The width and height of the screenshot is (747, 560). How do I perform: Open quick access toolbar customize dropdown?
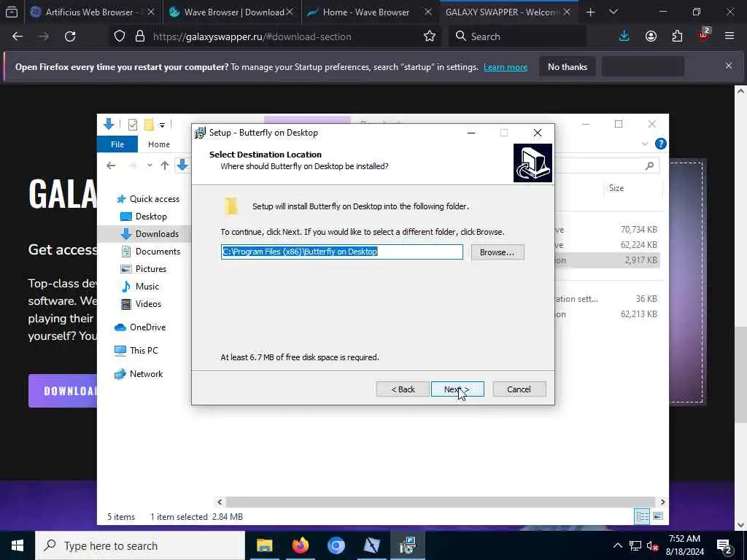point(162,125)
